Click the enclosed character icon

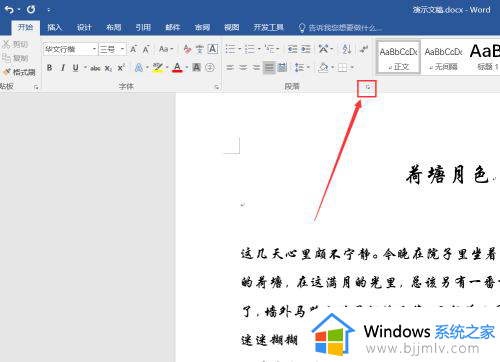coord(210,68)
